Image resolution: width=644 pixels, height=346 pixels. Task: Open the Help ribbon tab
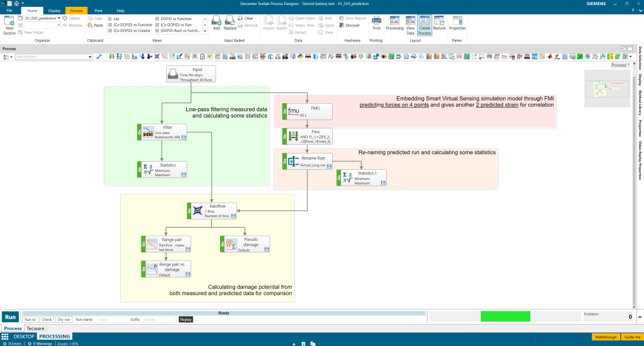pos(120,11)
